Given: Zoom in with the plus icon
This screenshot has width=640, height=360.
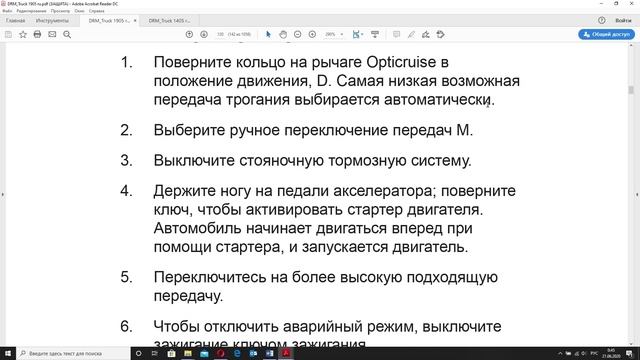Looking at the screenshot, I should coord(312,35).
